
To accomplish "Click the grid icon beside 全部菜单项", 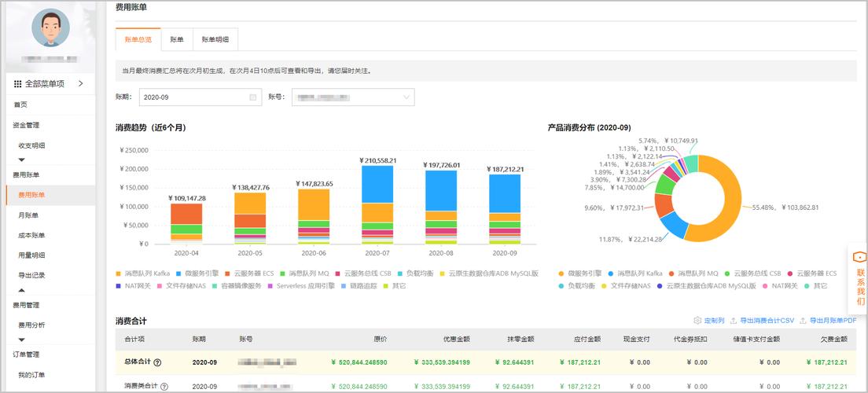I will point(18,84).
